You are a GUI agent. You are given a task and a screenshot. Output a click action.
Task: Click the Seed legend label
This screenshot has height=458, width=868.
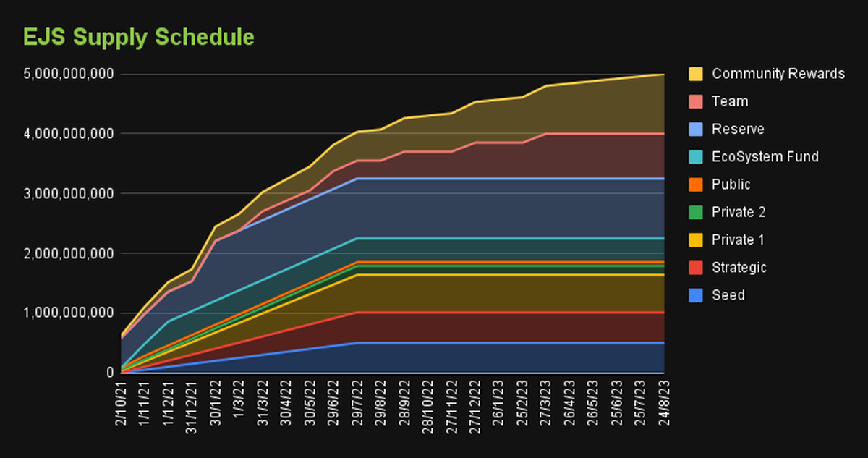728,295
